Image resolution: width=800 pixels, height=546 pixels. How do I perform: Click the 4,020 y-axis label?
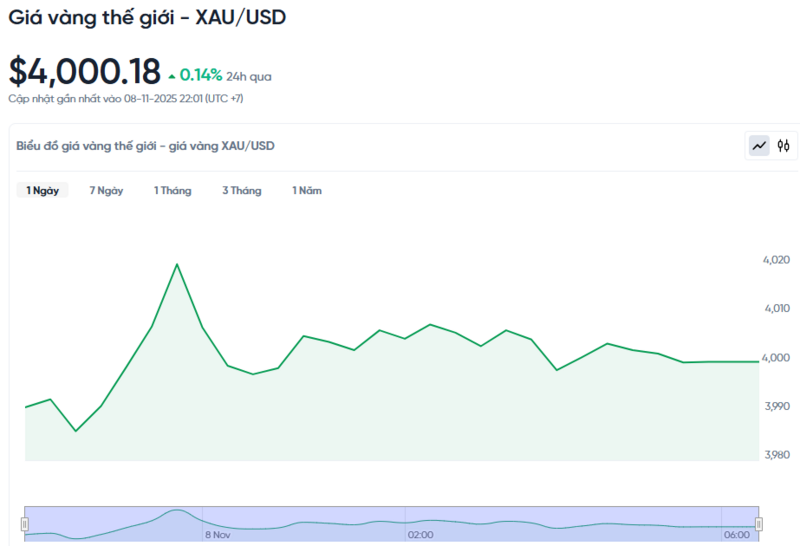pyautogui.click(x=776, y=260)
